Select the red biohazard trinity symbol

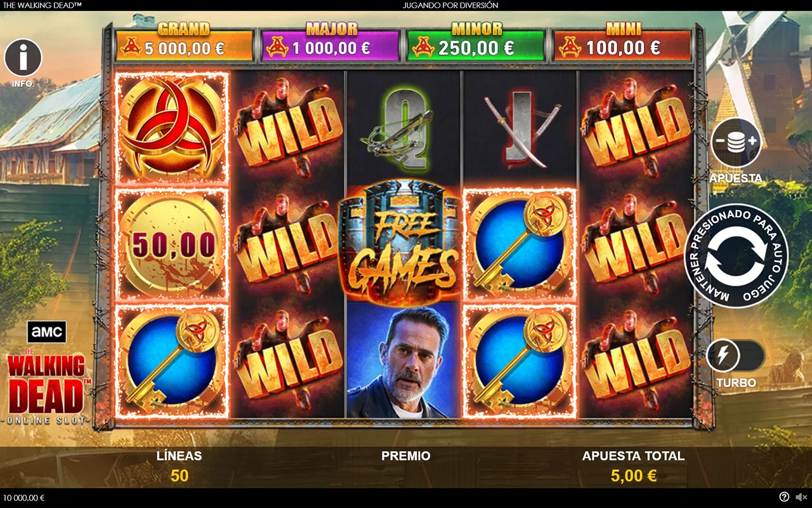pos(171,129)
